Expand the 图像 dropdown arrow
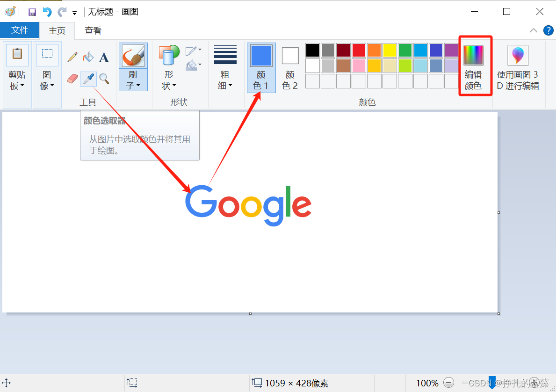 [52, 86]
